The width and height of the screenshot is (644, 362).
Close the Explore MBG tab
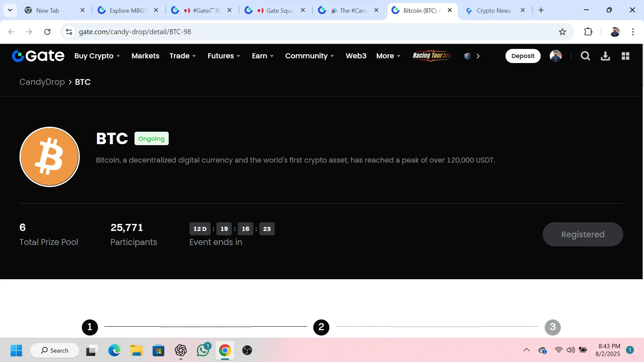click(x=156, y=10)
